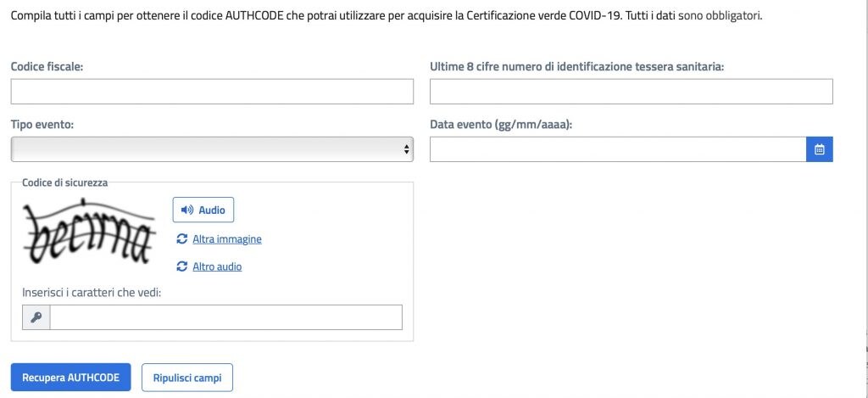Screen dimensions: 868x398
Task: Open the calendar date picker icon
Action: [820, 149]
